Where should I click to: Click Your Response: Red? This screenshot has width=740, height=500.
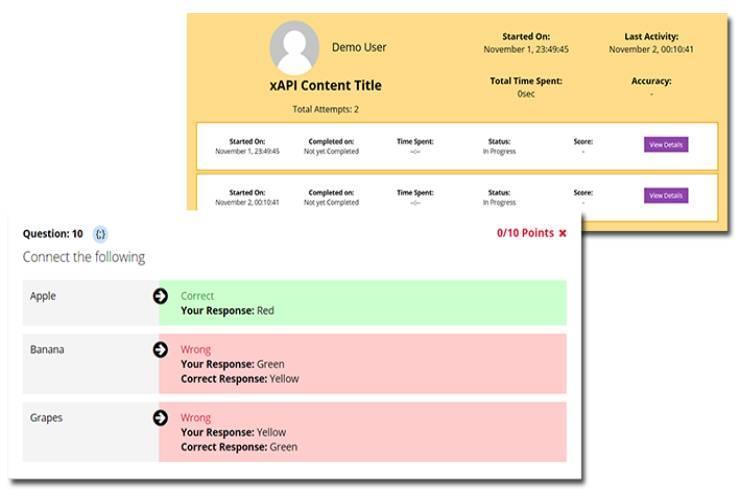tap(227, 311)
